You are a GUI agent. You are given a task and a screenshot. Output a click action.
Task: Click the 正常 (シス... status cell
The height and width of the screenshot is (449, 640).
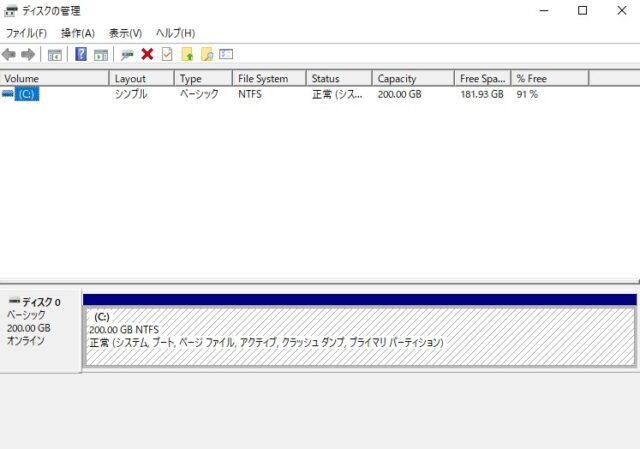coord(337,94)
